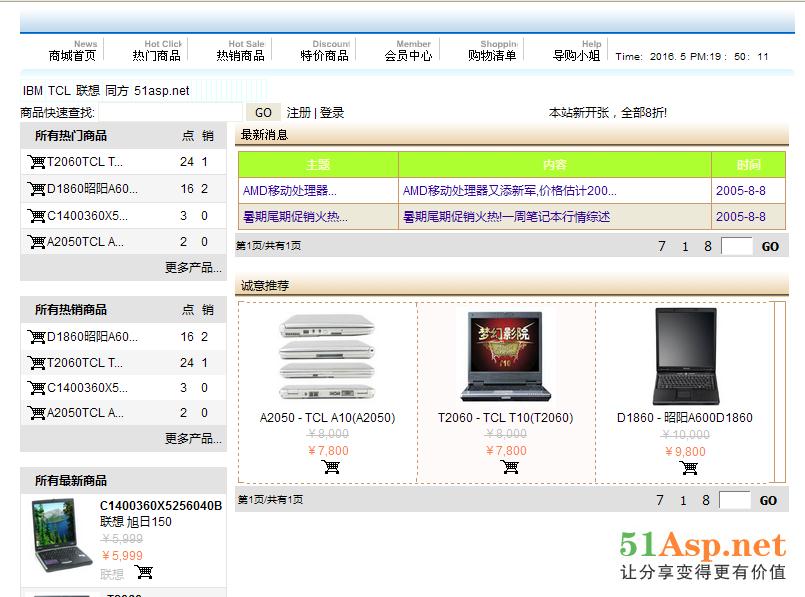The height and width of the screenshot is (597, 805).
Task: Click the 联想 brand link in the brand row
Action: 88,91
